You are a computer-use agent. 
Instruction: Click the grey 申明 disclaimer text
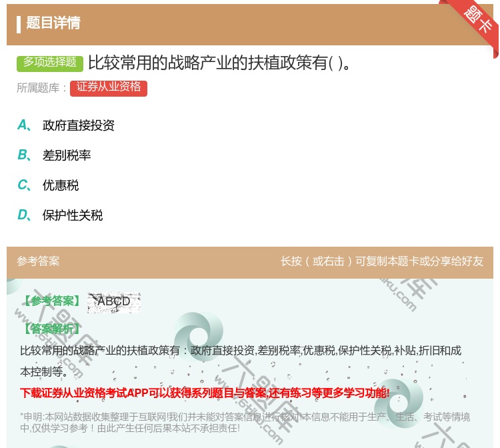coord(245,422)
